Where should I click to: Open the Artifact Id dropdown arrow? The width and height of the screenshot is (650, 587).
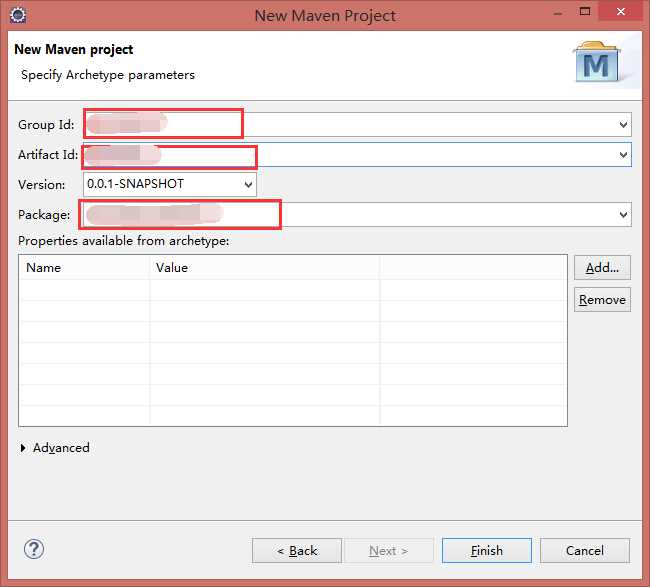click(623, 155)
